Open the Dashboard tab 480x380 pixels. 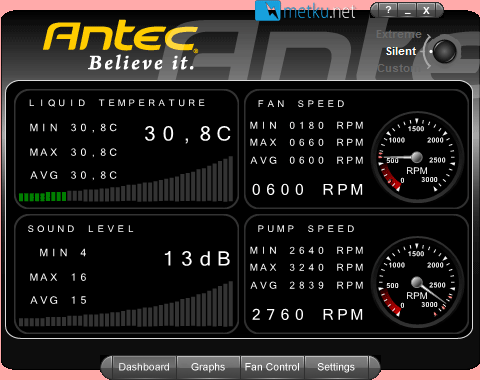click(x=144, y=367)
